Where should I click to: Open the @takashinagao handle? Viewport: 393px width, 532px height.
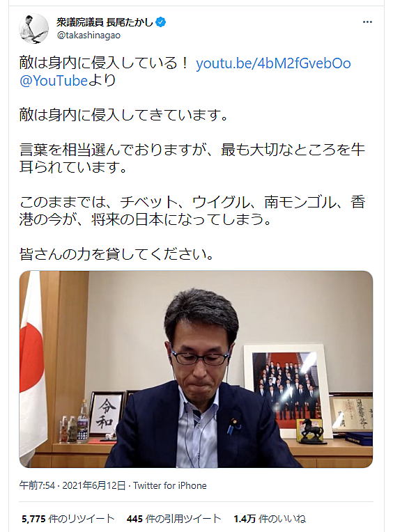tap(88, 36)
